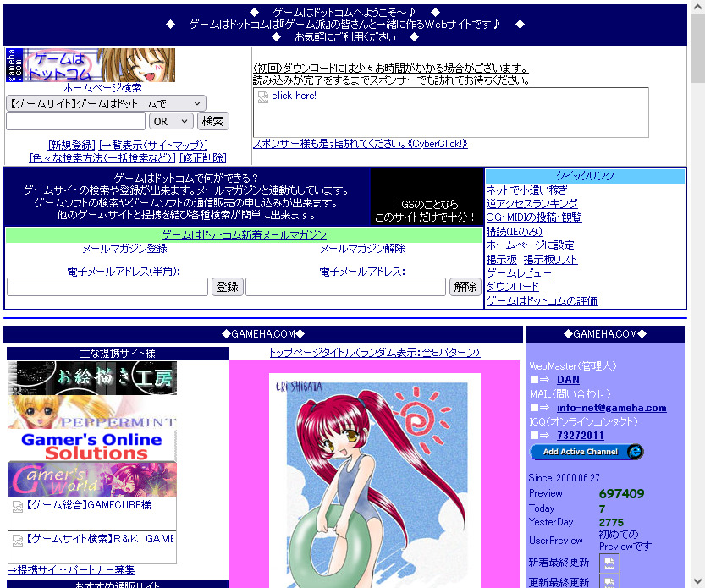Click the 登録 register button

click(x=227, y=287)
